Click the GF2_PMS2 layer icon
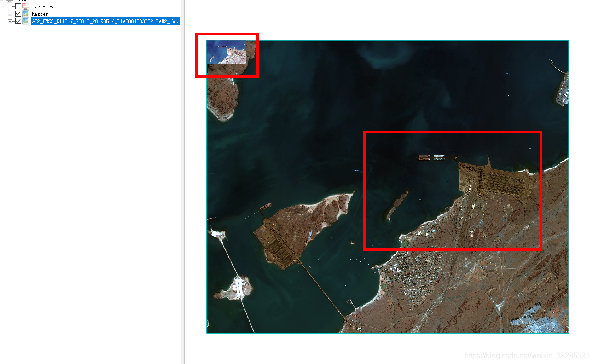This screenshot has width=593, height=364. coord(25,21)
